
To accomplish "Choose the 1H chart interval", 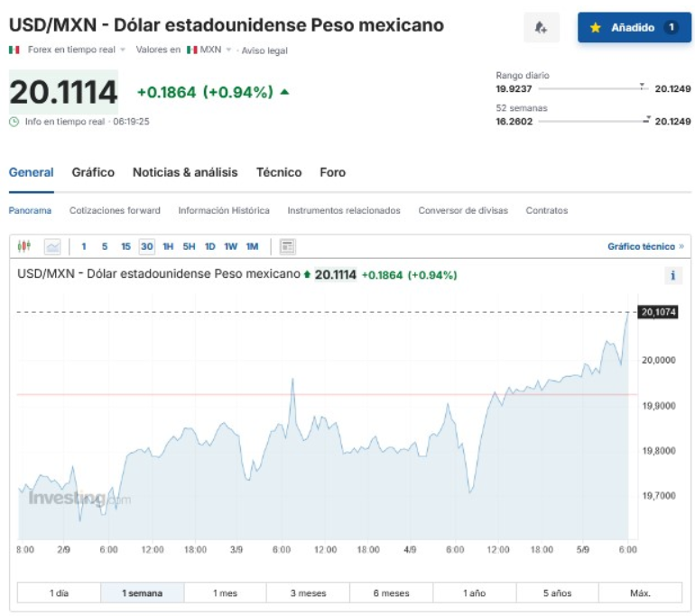I will [x=168, y=246].
